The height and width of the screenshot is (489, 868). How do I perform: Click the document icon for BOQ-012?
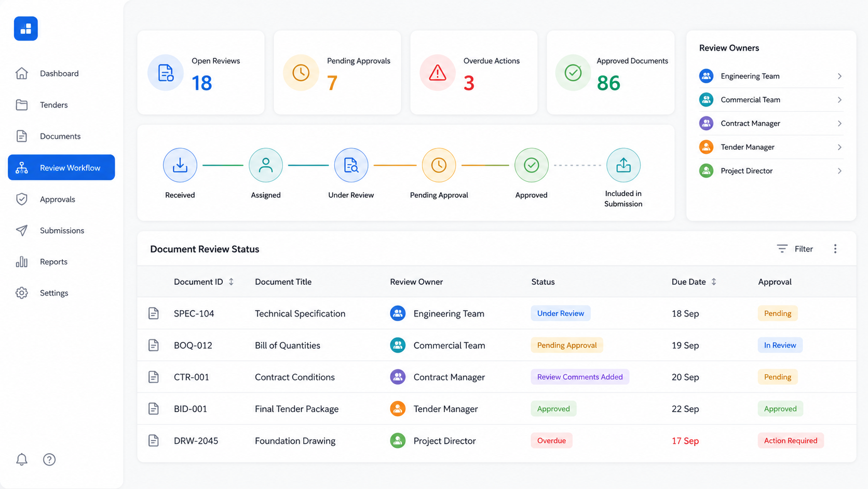(154, 345)
